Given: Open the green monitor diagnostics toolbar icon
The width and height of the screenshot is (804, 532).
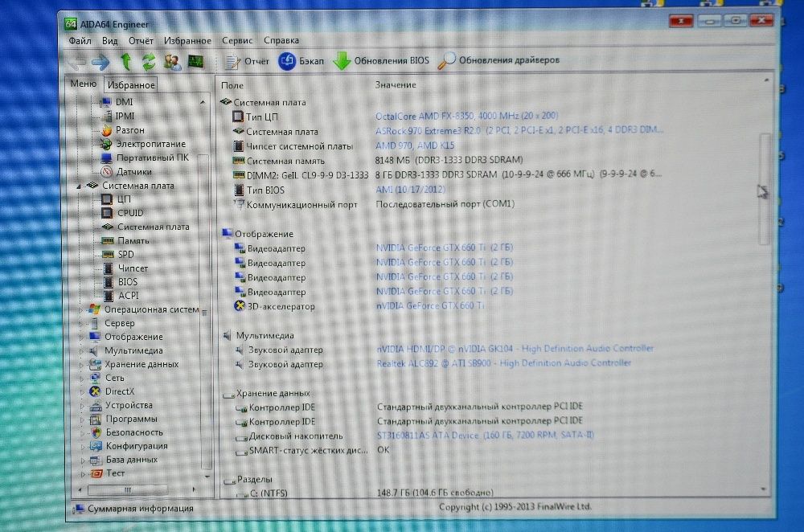Looking at the screenshot, I should point(196,62).
